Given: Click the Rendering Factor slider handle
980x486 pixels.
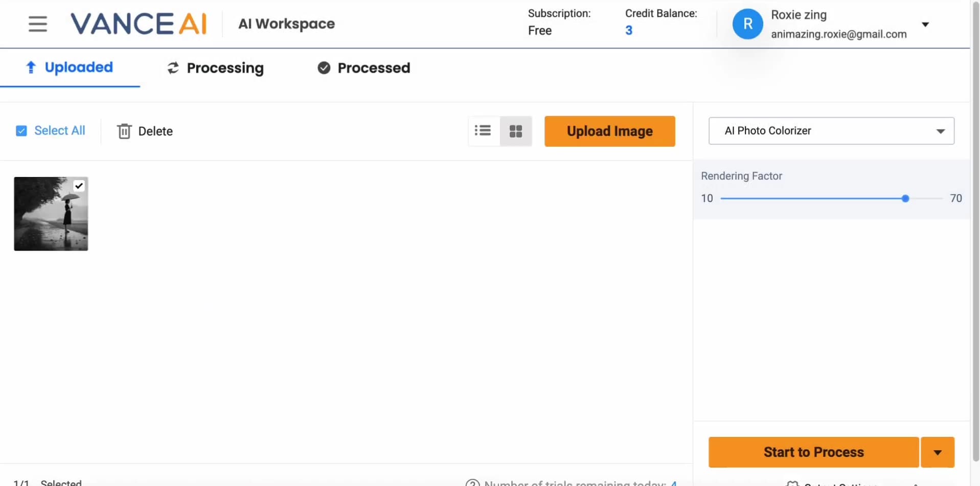Looking at the screenshot, I should pyautogui.click(x=905, y=198).
